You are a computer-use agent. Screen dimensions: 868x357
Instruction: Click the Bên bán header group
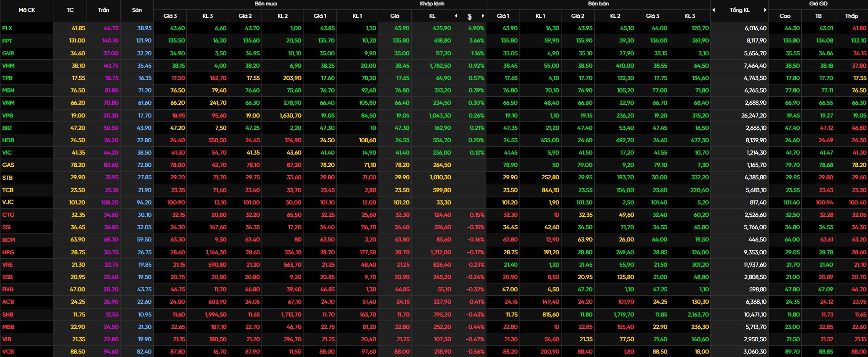(x=599, y=3)
